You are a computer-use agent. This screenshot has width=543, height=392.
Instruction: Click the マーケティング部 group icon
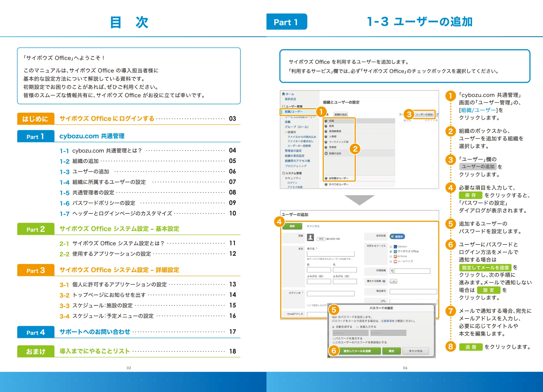click(x=326, y=142)
